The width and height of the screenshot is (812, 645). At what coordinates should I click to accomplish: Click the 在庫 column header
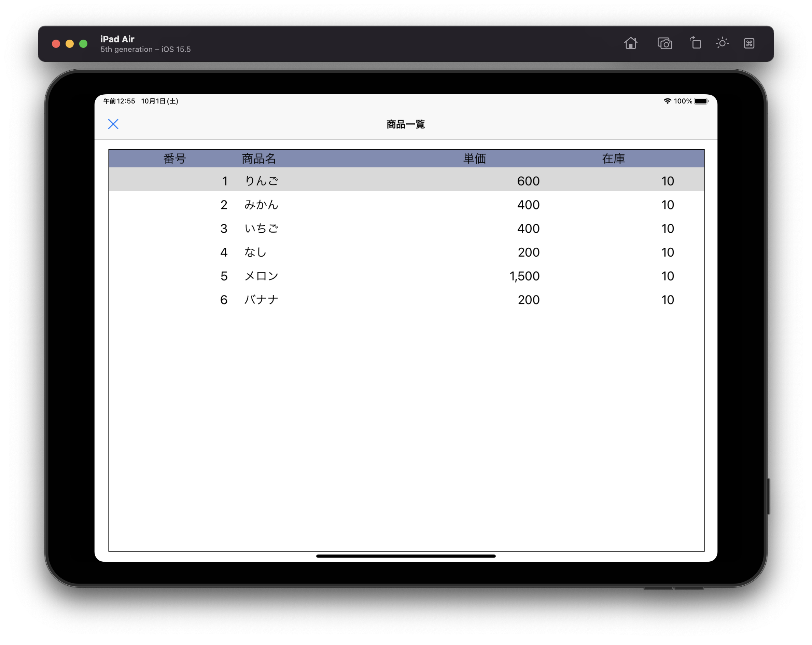[x=613, y=159]
